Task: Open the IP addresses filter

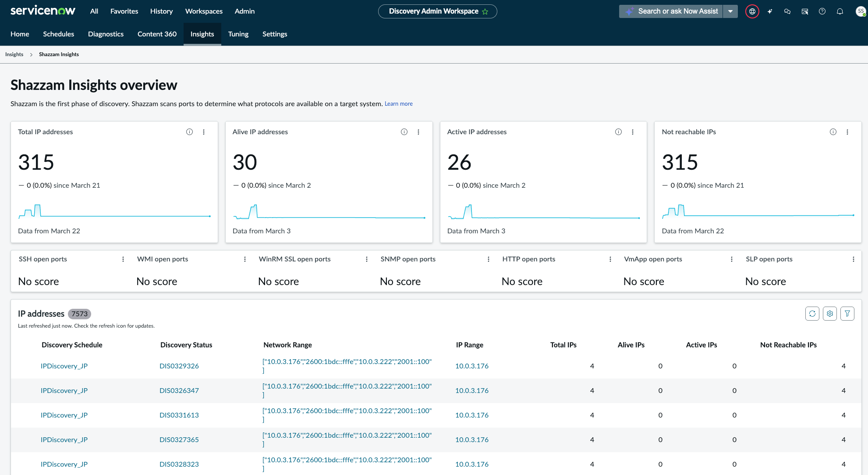Action: coord(847,314)
